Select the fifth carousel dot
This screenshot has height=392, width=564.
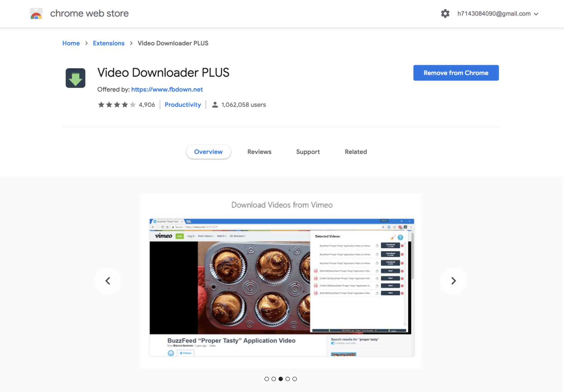[x=295, y=379]
